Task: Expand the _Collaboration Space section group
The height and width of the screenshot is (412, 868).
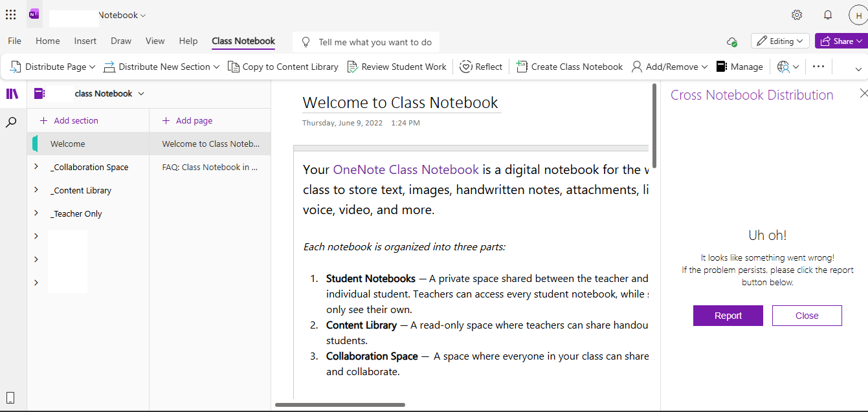Action: [36, 167]
